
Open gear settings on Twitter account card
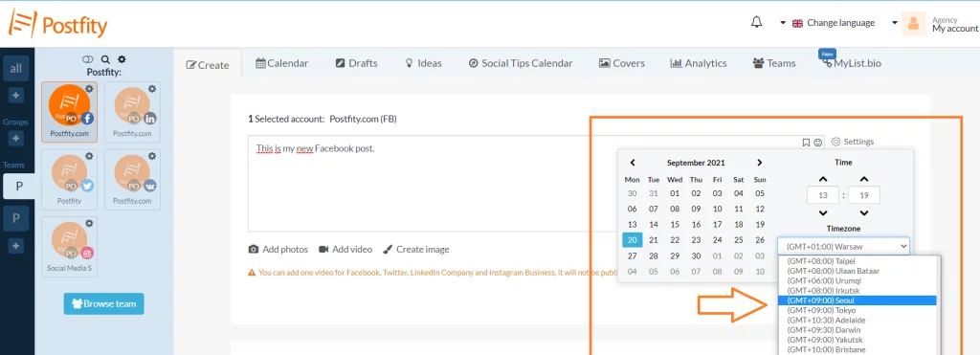click(89, 156)
